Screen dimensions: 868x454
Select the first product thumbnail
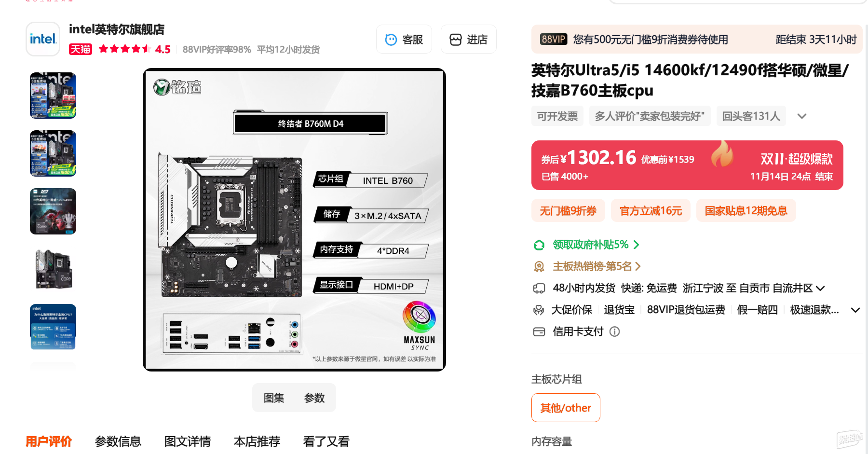[x=53, y=96]
